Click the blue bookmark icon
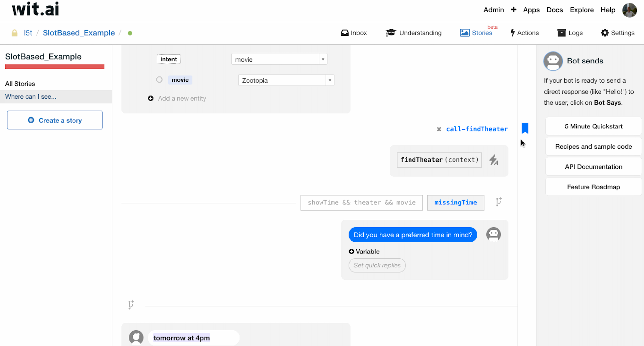 point(525,128)
